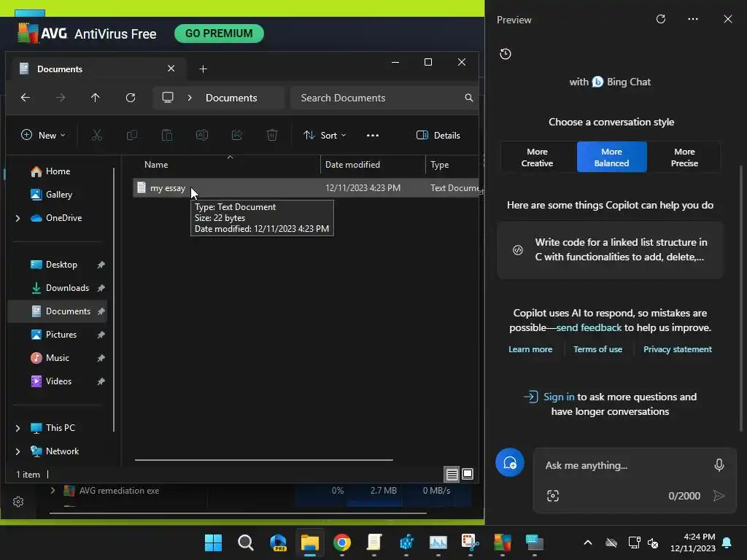
Task: Click the search magnifier in Search Documents box
Action: coord(469,98)
